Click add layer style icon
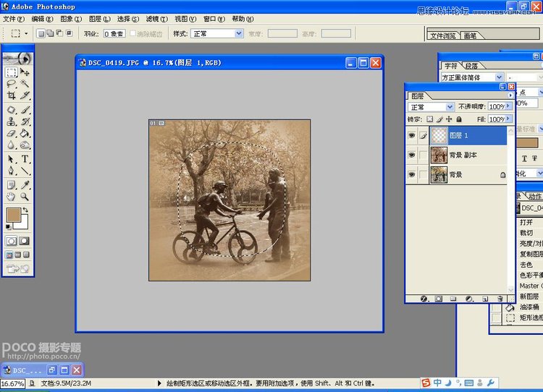 click(x=424, y=299)
